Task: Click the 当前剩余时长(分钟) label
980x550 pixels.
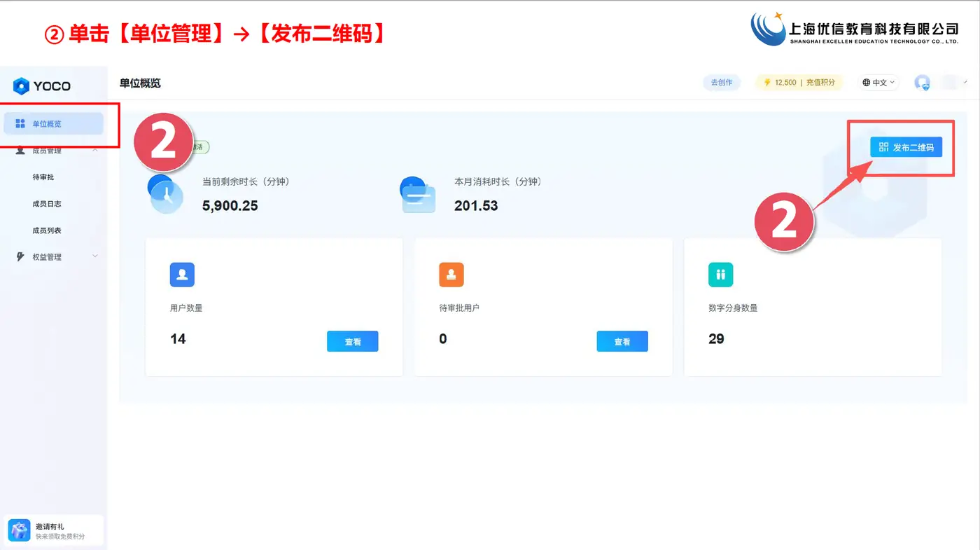Action: point(246,181)
